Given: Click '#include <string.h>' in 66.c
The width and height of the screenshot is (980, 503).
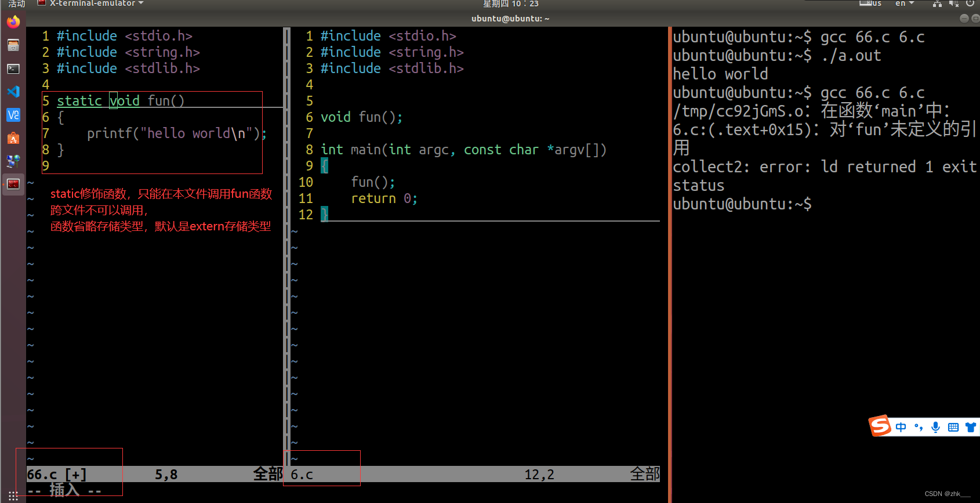Looking at the screenshot, I should tap(128, 52).
